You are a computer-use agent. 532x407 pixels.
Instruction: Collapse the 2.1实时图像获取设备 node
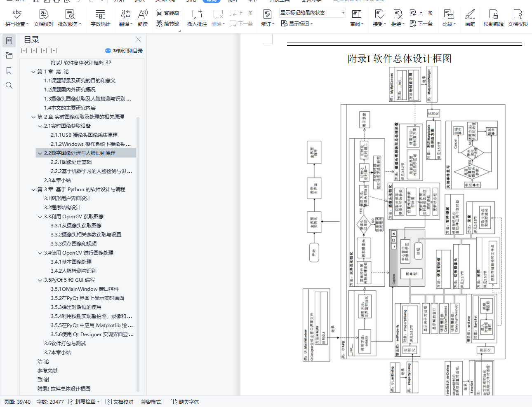tap(40, 126)
